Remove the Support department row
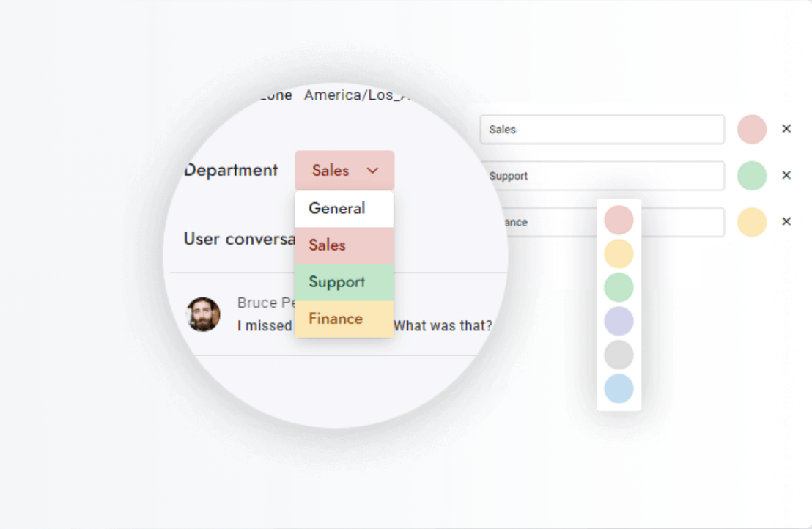 [x=786, y=175]
